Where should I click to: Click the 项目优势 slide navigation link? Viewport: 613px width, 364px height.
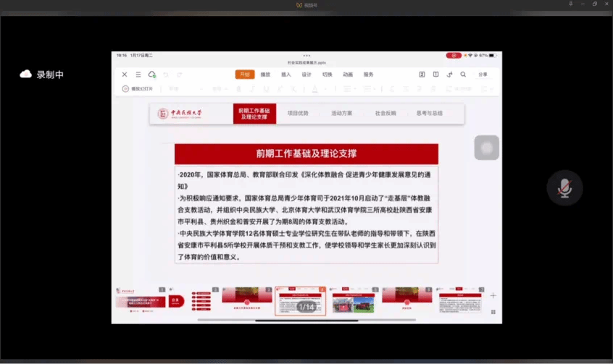[298, 114]
